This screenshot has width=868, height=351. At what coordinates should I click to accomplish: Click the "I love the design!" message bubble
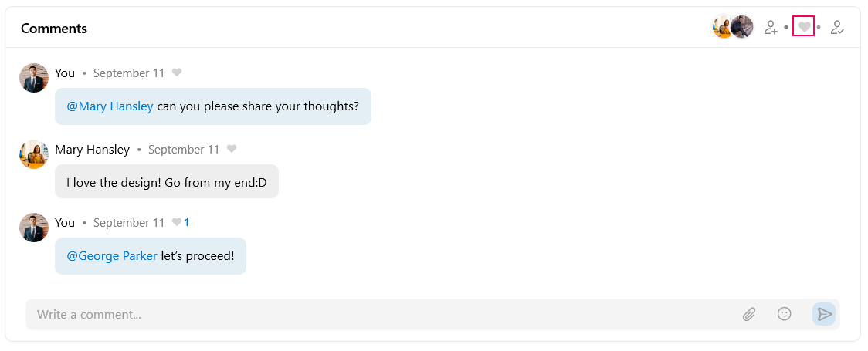pos(166,182)
